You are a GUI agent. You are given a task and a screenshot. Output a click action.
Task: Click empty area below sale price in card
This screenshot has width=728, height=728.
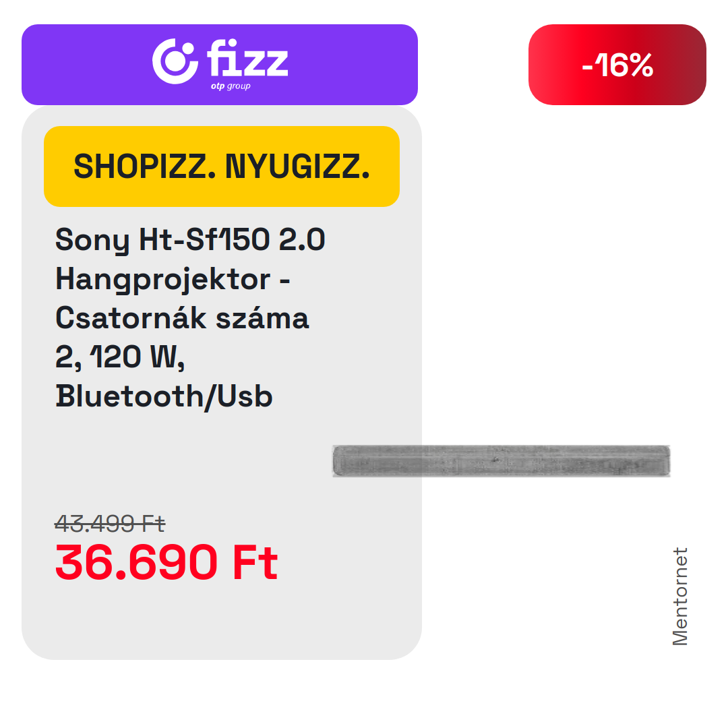tap(222, 620)
